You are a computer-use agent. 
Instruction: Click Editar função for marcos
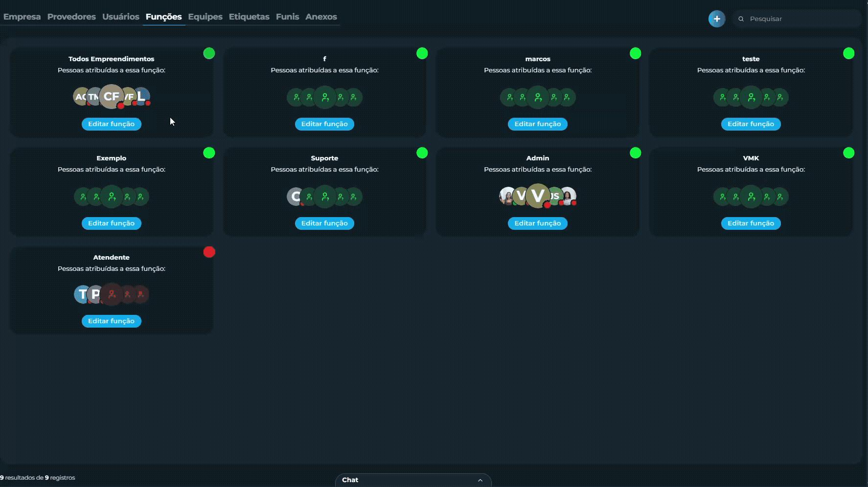click(538, 124)
